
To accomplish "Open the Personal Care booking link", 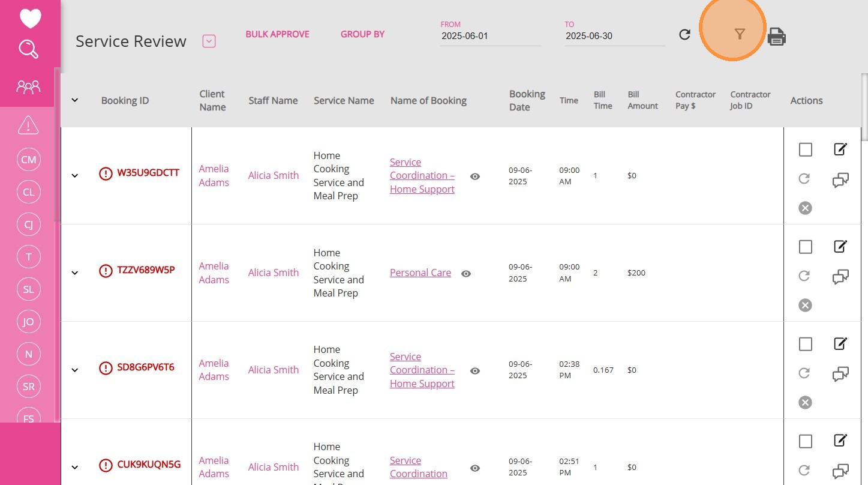I will click(x=420, y=273).
